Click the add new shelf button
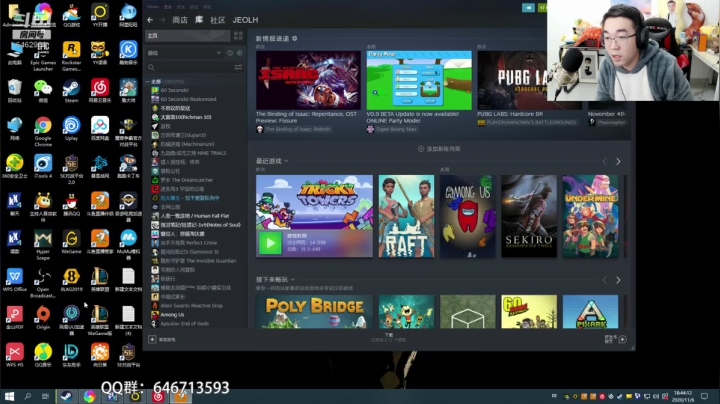This screenshot has width=720, height=404. click(439, 149)
